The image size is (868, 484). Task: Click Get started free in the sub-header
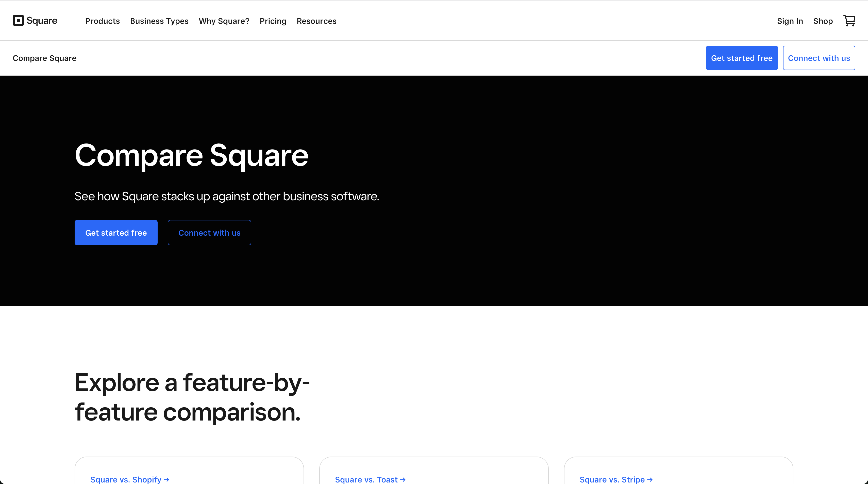(x=742, y=58)
